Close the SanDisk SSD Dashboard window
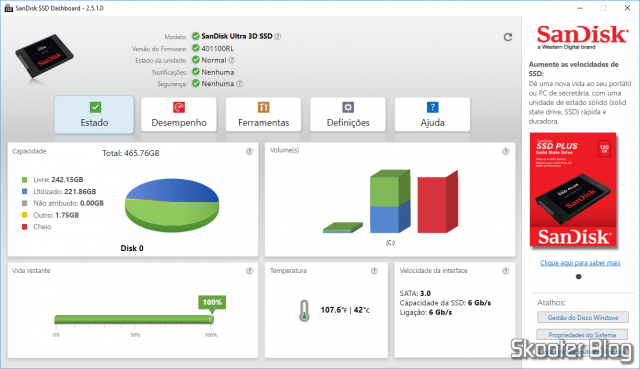This screenshot has height=369, width=640. (627, 8)
